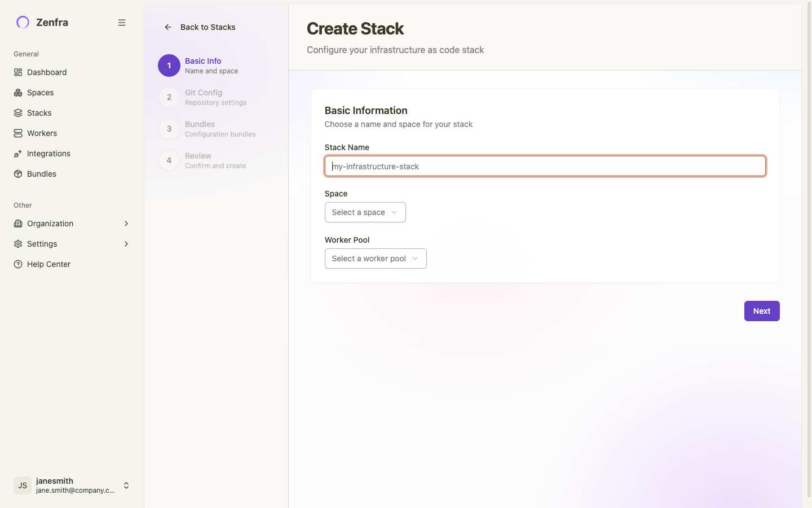Expand the Settings submenu chevron
This screenshot has height=508, width=812.
(126, 244)
